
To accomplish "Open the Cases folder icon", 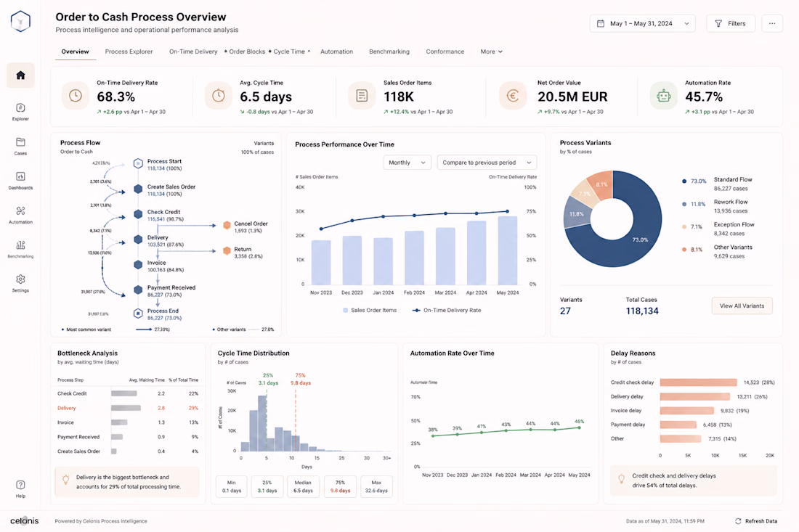I will point(20,142).
